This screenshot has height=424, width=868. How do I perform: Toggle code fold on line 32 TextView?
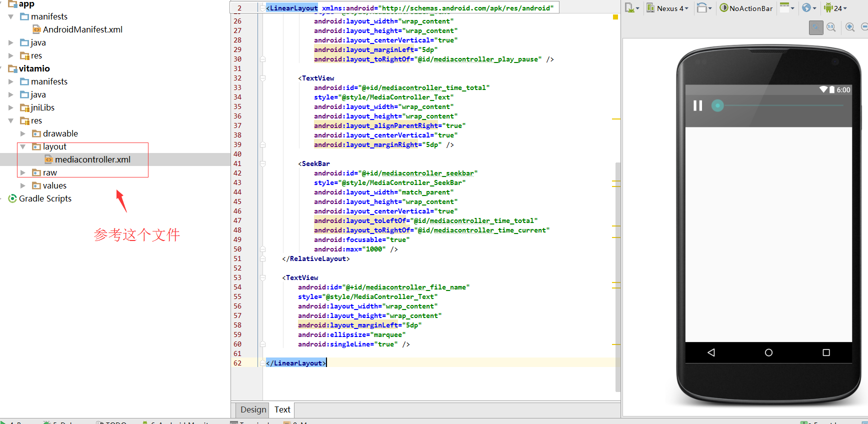click(x=262, y=78)
